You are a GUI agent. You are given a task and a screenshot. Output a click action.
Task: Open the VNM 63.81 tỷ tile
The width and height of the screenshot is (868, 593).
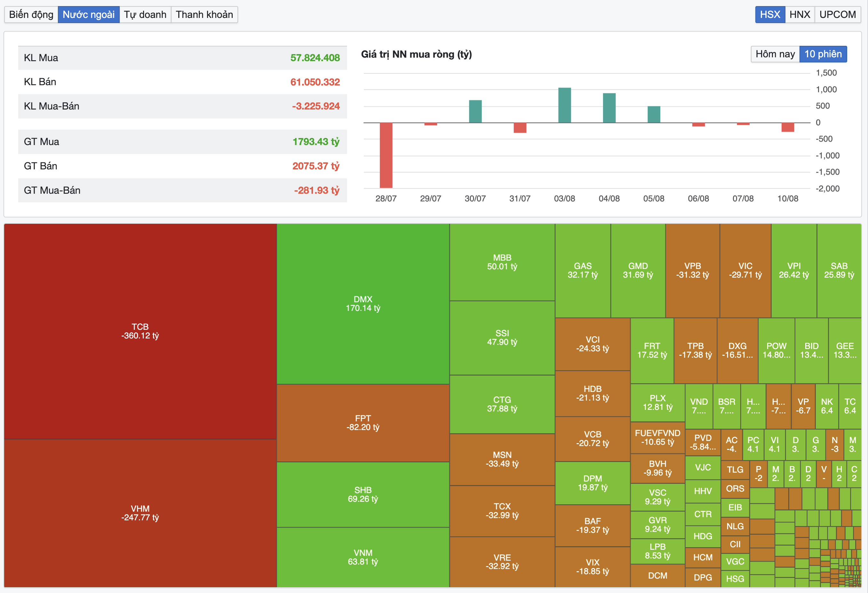(x=363, y=557)
